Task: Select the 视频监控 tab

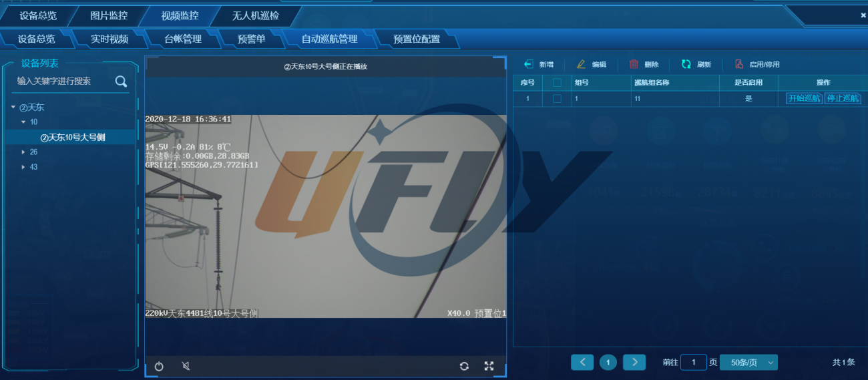Action: pyautogui.click(x=180, y=15)
